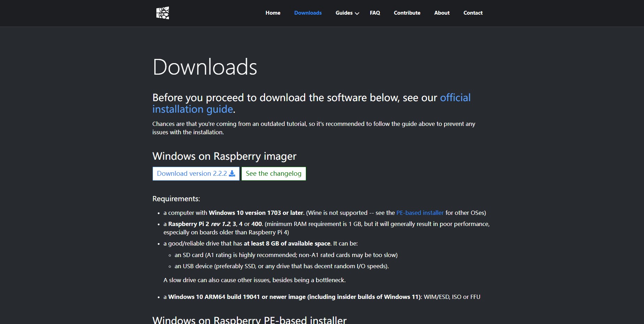This screenshot has height=324, width=644.
Task: Click the Windows on Raspberry logo
Action: click(x=163, y=13)
